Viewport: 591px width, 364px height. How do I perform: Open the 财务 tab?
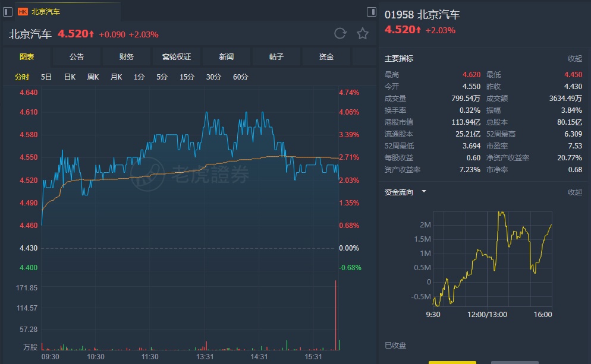pyautogui.click(x=127, y=57)
